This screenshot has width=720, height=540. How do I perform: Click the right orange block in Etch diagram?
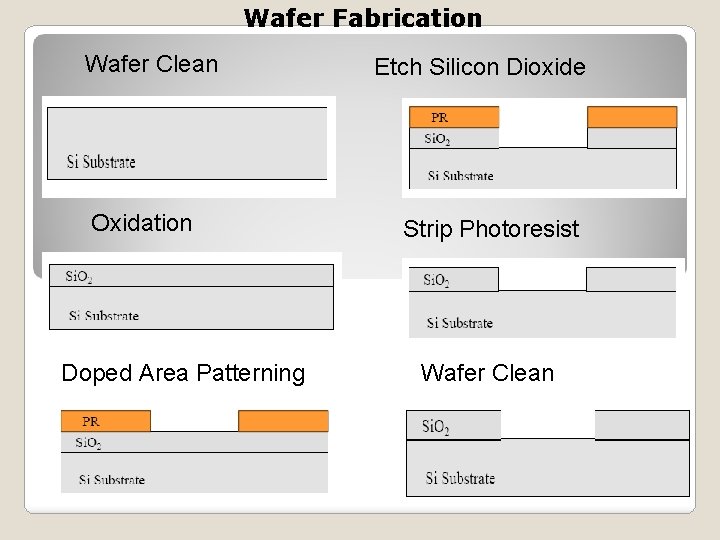[631, 117]
